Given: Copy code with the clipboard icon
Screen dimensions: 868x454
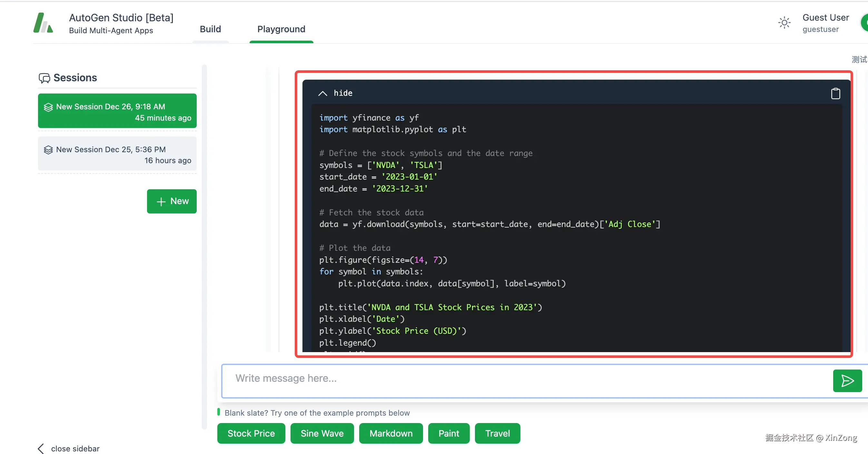Looking at the screenshot, I should click(x=835, y=94).
